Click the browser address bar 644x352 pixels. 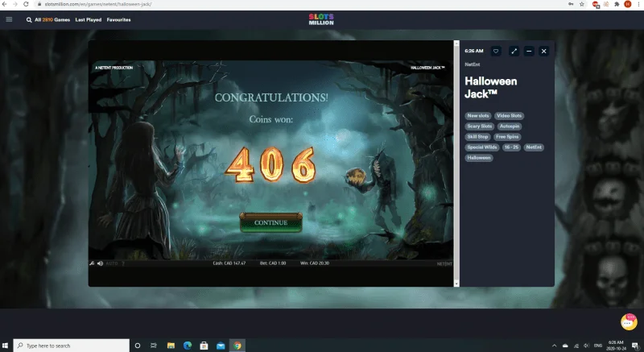(299, 4)
